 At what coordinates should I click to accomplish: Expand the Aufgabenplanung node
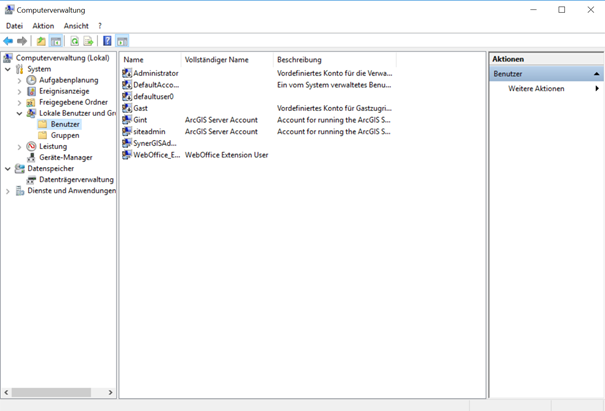(x=19, y=81)
